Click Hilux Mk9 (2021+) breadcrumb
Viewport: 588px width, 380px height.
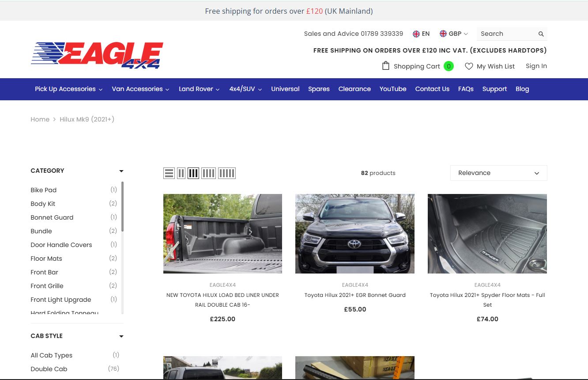[x=87, y=119]
